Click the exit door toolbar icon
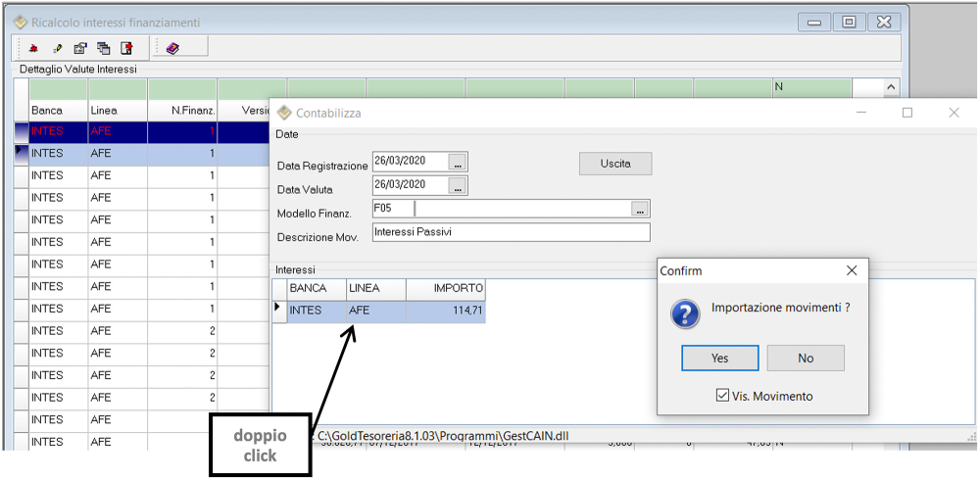Screen dimensions: 980x480 click(126, 48)
